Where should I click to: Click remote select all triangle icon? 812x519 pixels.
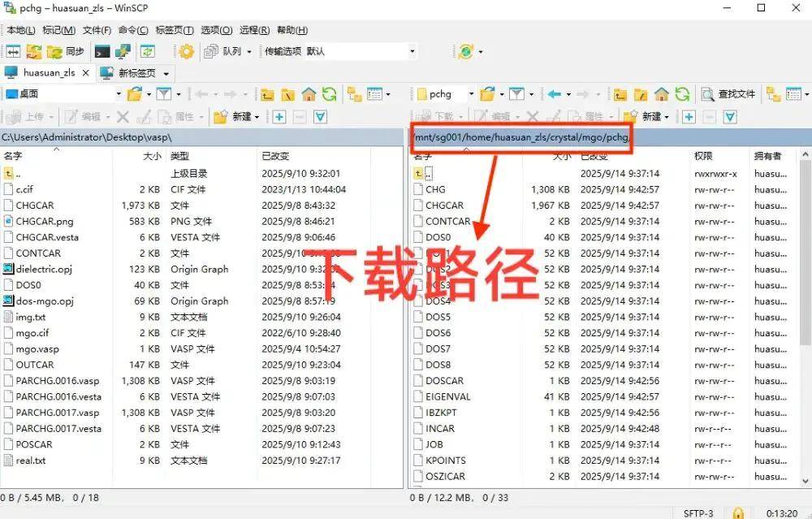730,116
